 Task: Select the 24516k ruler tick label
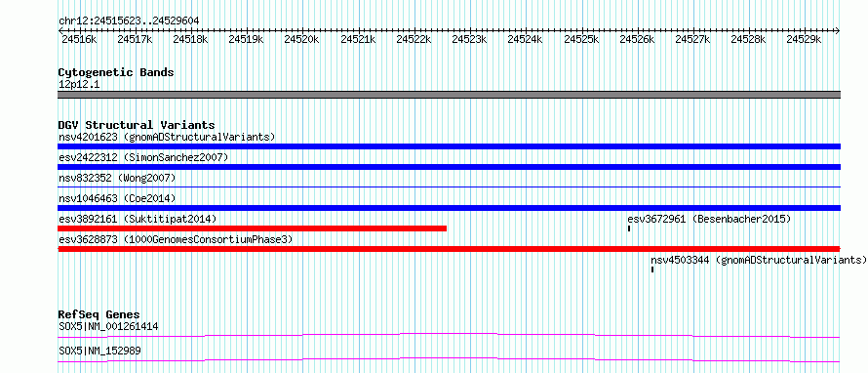click(79, 39)
